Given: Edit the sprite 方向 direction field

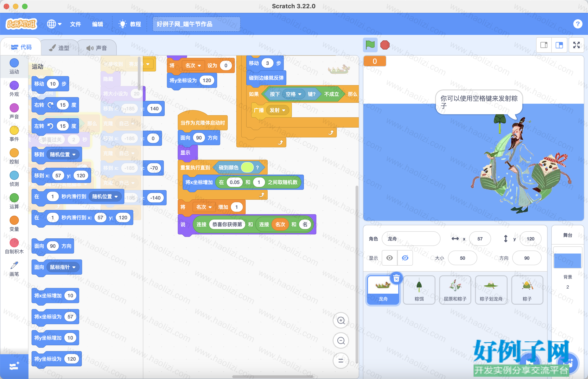Looking at the screenshot, I should [x=527, y=258].
